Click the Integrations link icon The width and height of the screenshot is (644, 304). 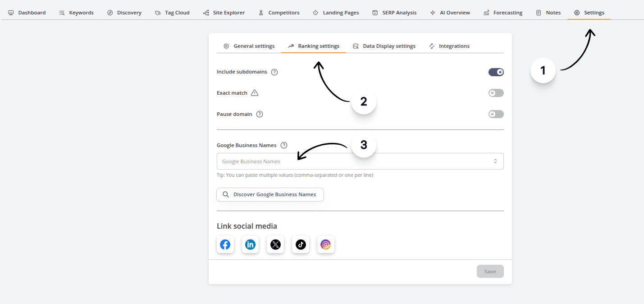[x=432, y=46]
